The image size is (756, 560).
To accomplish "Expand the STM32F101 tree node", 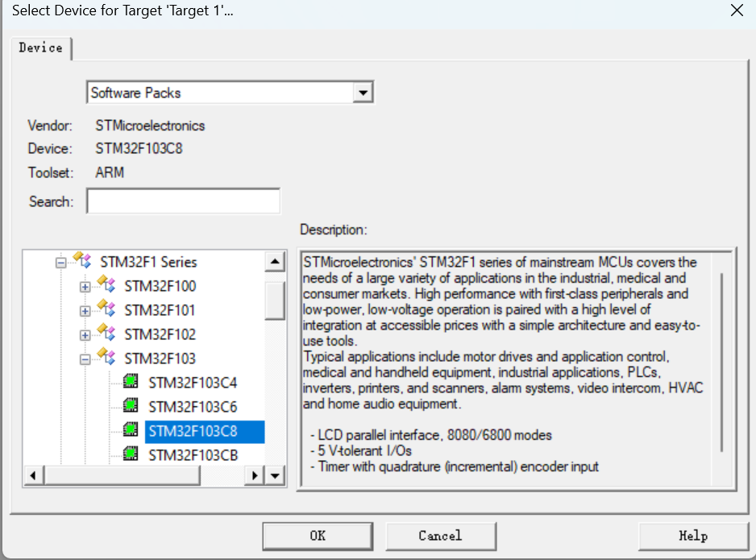I will [85, 311].
